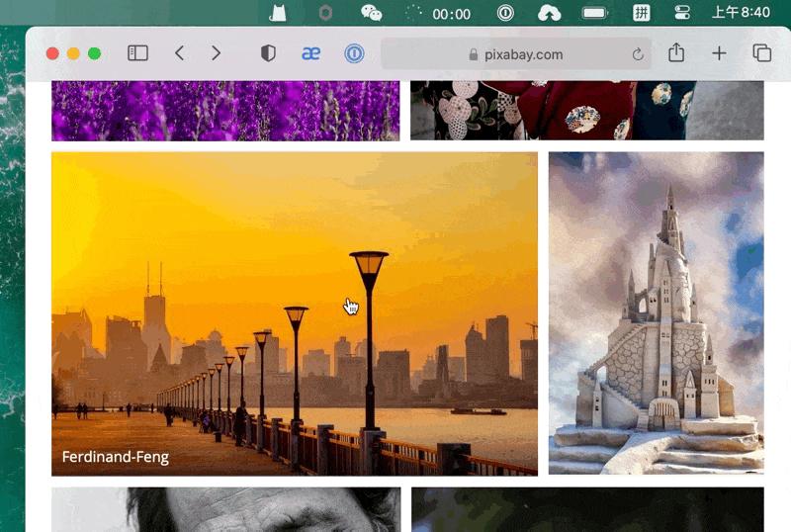Show the tab overview

click(761, 53)
